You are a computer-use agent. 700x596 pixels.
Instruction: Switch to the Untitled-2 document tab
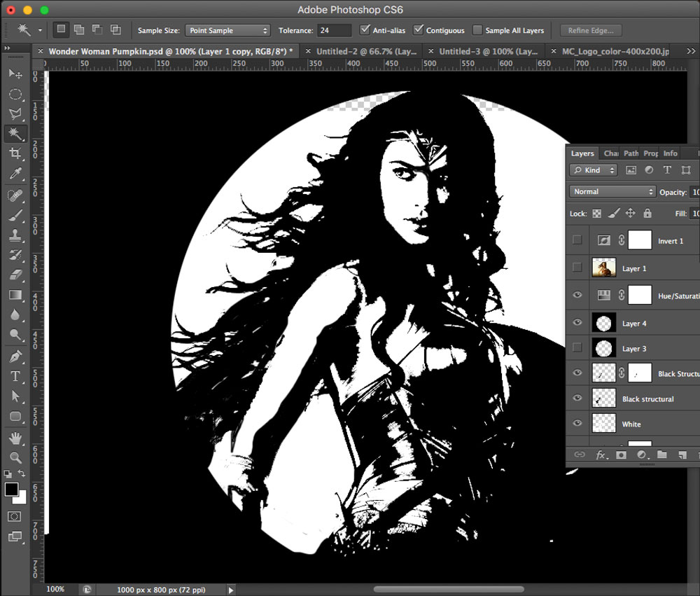pos(365,51)
